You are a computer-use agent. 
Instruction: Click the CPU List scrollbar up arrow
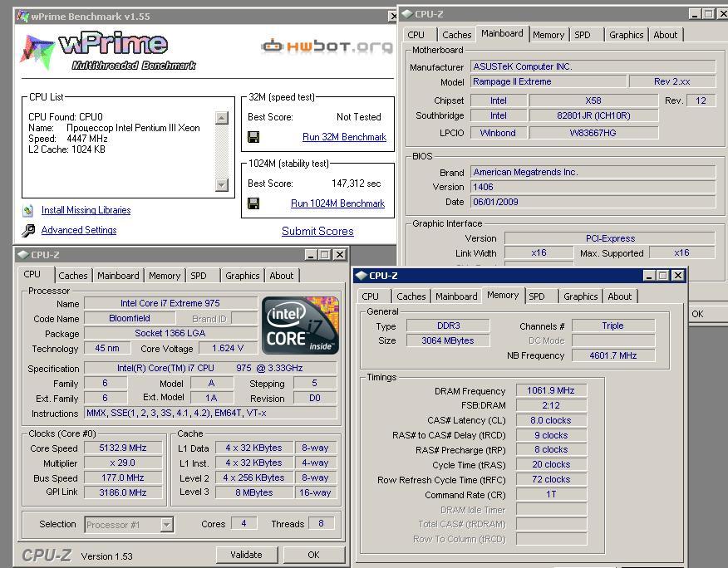[222, 118]
